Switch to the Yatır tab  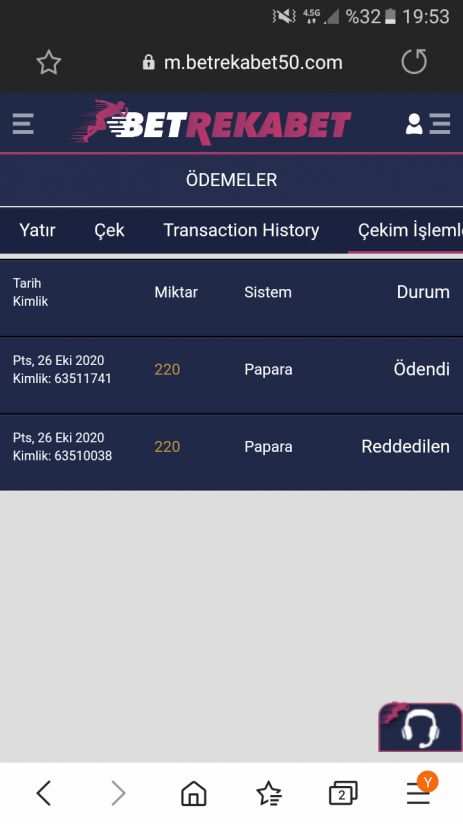click(x=37, y=230)
